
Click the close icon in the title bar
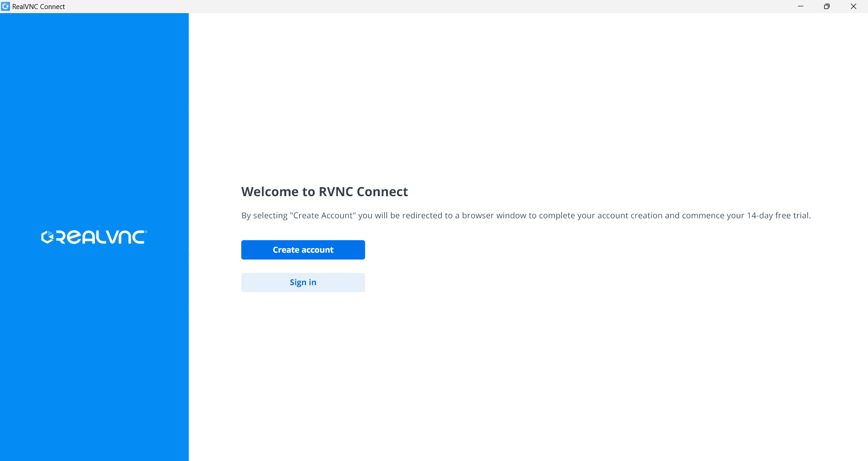(854, 6)
